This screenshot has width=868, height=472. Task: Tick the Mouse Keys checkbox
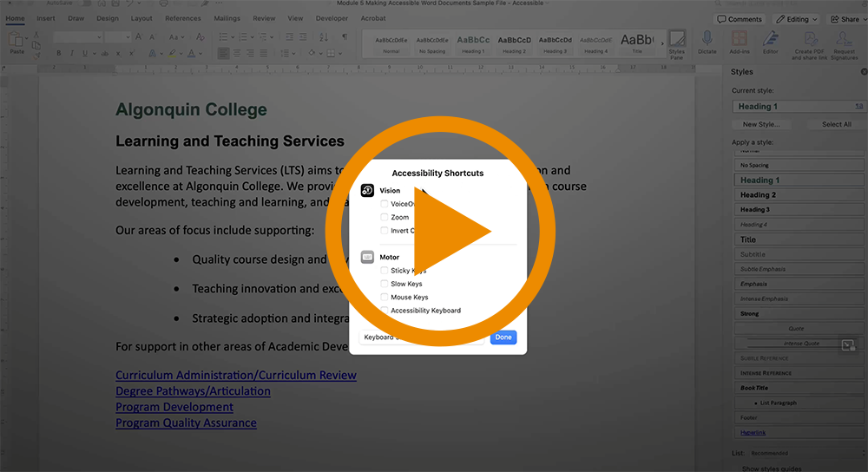(385, 297)
